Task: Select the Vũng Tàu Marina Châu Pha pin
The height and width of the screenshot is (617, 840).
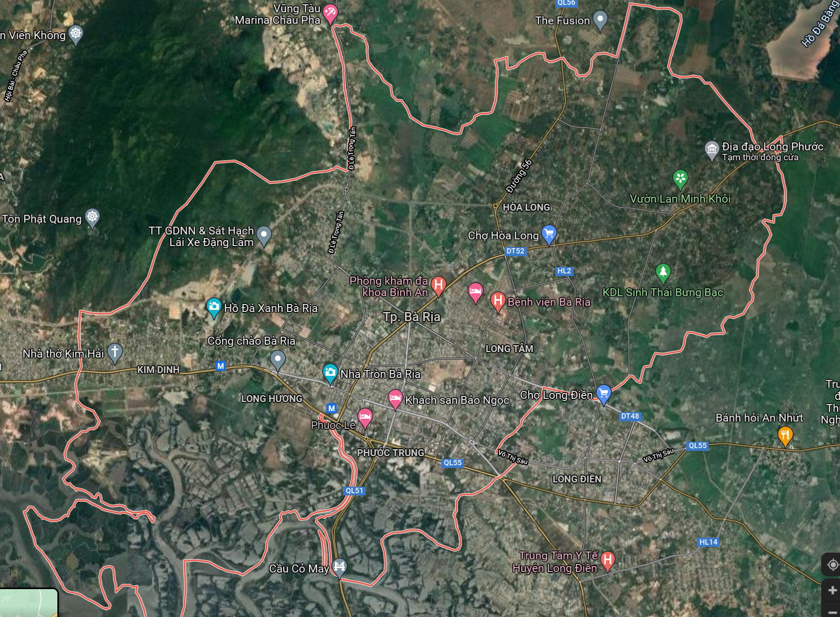Action: [x=330, y=12]
